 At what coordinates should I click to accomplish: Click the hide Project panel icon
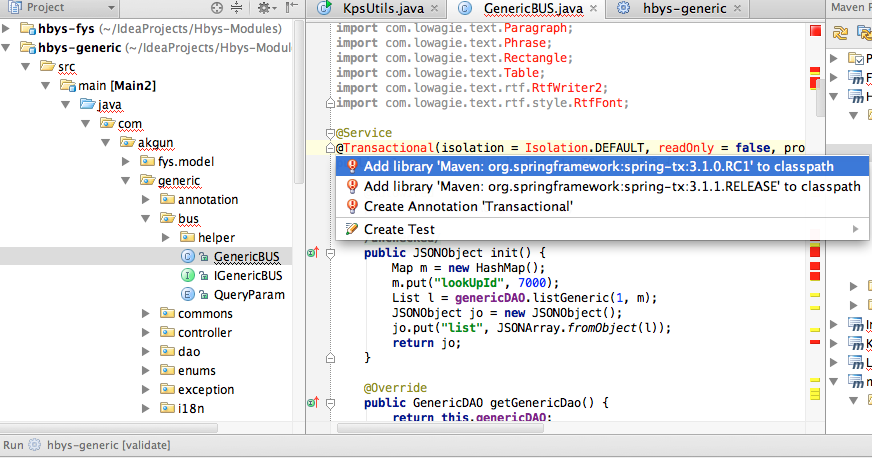[291, 7]
